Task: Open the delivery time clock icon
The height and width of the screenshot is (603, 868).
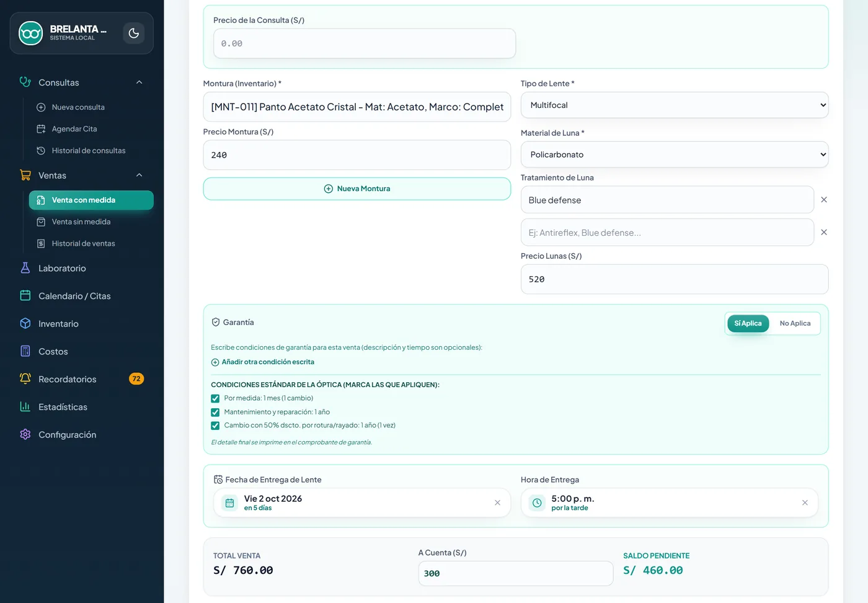Action: pos(537,503)
